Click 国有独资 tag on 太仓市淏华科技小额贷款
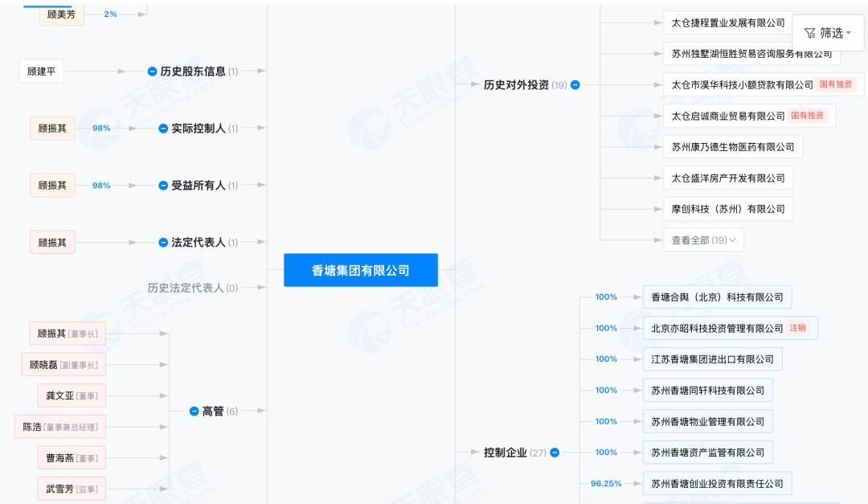868x504 pixels. pos(836,84)
